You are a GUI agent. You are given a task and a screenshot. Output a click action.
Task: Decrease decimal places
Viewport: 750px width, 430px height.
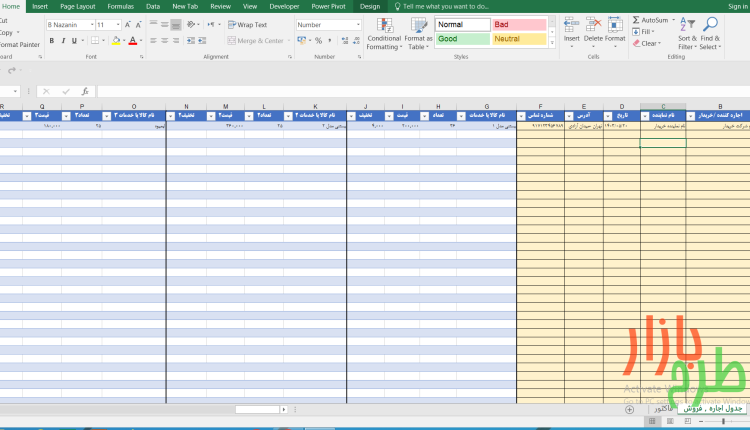click(356, 41)
